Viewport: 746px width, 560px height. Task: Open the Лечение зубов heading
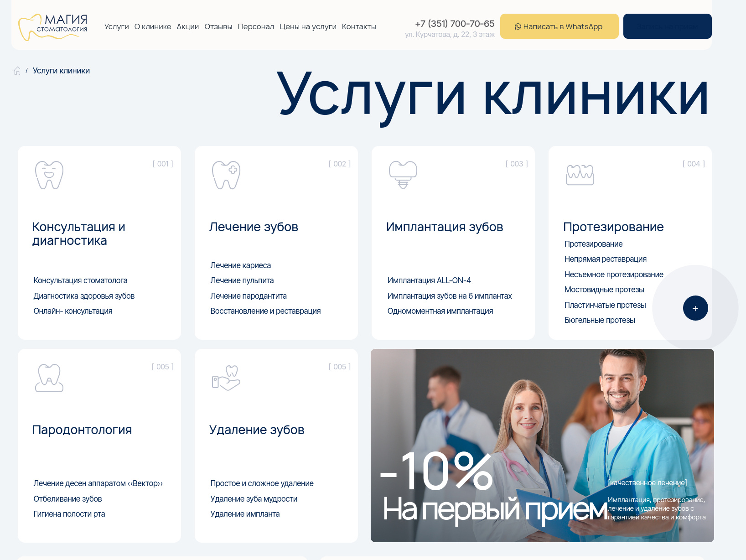click(254, 227)
